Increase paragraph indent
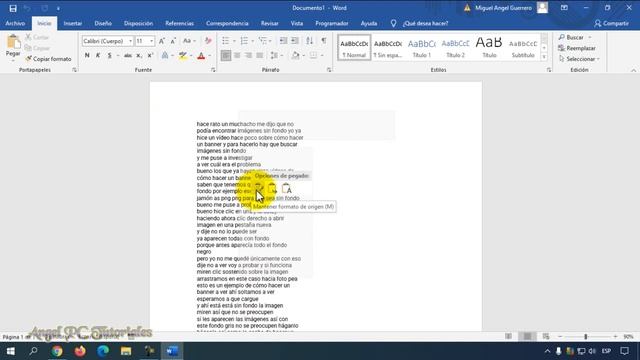Screen dimensions: 640x360 pyautogui.click(x=295, y=41)
